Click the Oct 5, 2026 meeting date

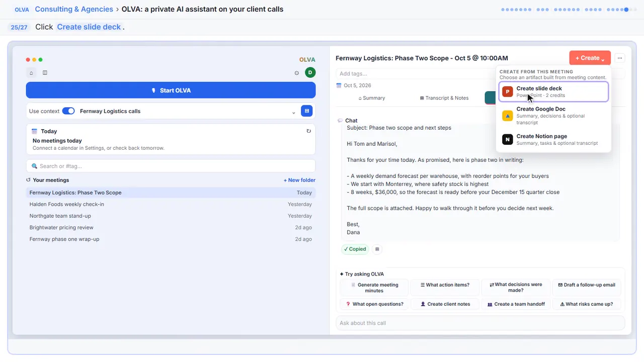coord(357,85)
